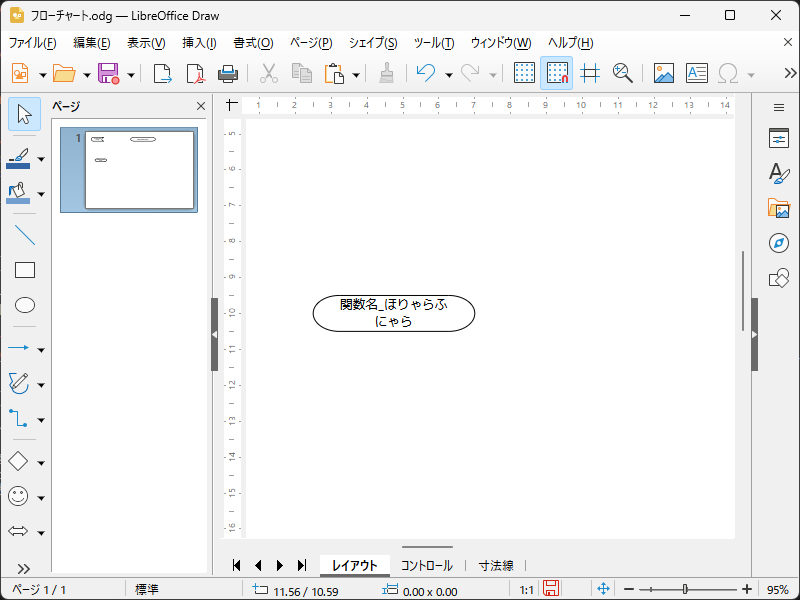The width and height of the screenshot is (800, 600).
Task: Click the Print icon
Action: coord(228,73)
